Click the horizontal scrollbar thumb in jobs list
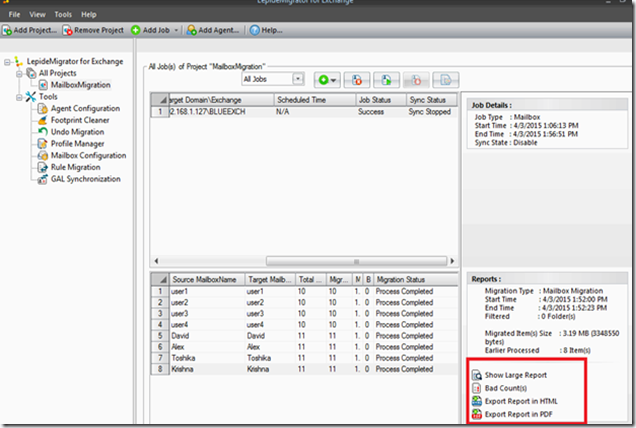 coord(356,261)
